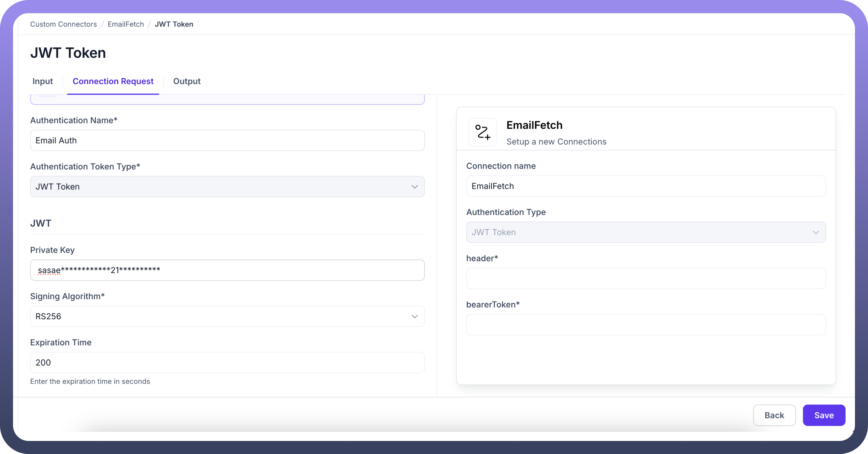
Task: Navigate to EmailFetch breadcrumb link
Action: (126, 24)
